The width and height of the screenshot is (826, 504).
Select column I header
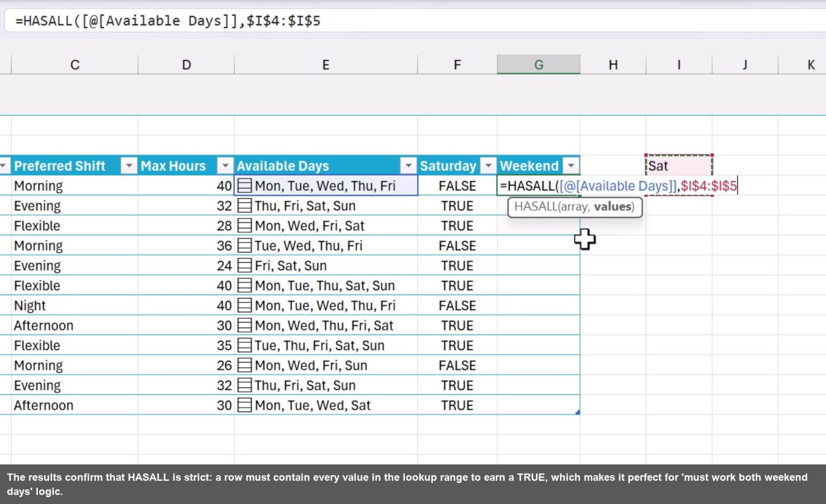click(679, 64)
